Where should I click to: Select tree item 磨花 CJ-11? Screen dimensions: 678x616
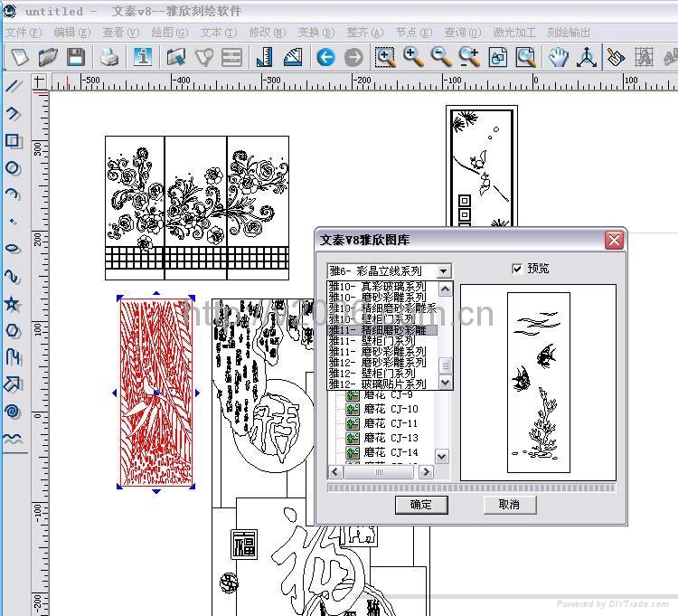click(391, 423)
